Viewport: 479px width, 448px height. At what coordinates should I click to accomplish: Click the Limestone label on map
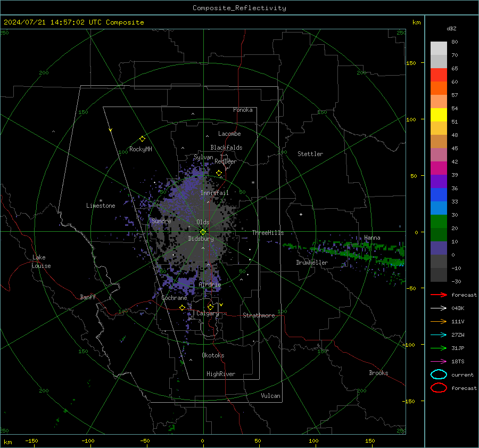point(101,206)
